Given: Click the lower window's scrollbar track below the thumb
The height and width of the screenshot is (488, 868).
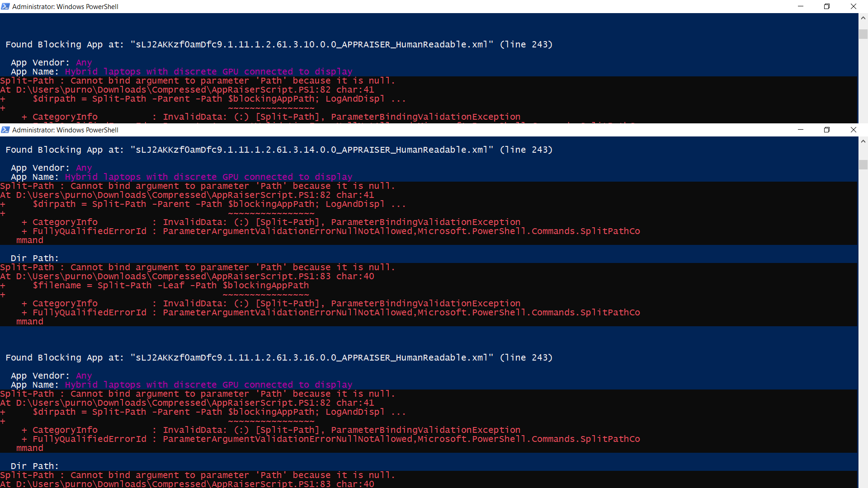Looking at the screenshot, I should click(863, 316).
